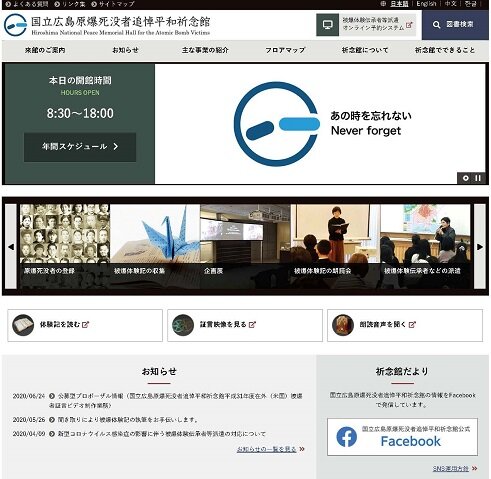Click the monitor icon for online reservation
This screenshot has width=491, height=479.
(328, 25)
